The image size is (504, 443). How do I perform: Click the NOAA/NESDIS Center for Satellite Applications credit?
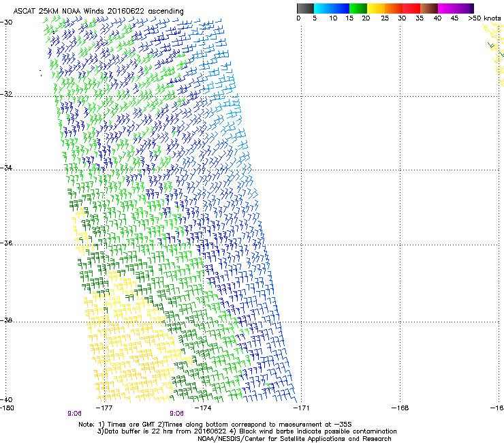[x=294, y=439]
